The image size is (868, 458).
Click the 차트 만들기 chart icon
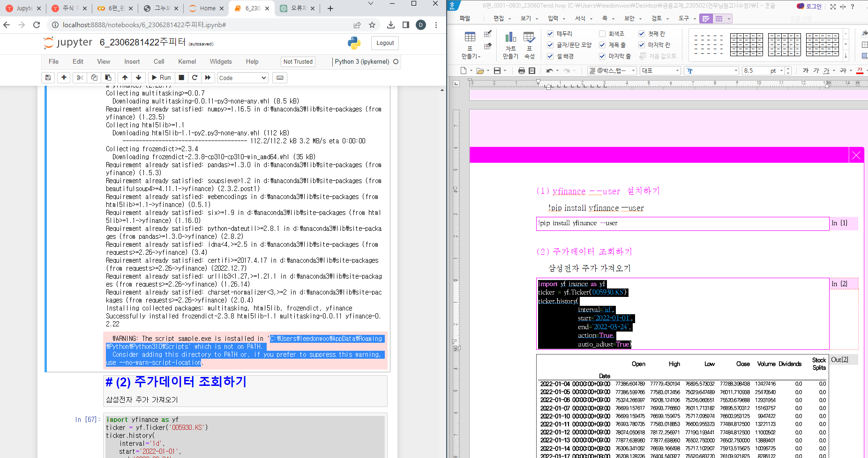tap(510, 44)
